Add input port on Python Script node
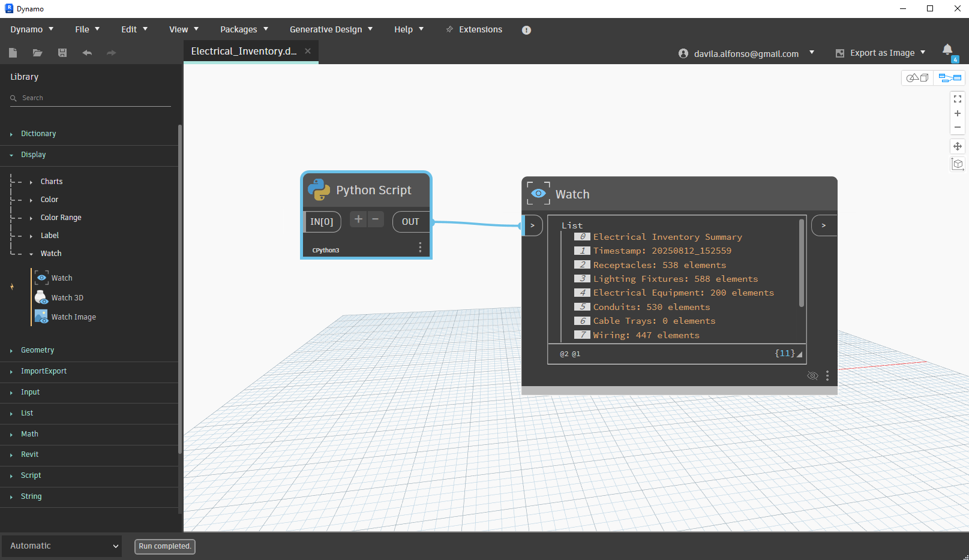Screen dimensions: 969x560 point(358,219)
